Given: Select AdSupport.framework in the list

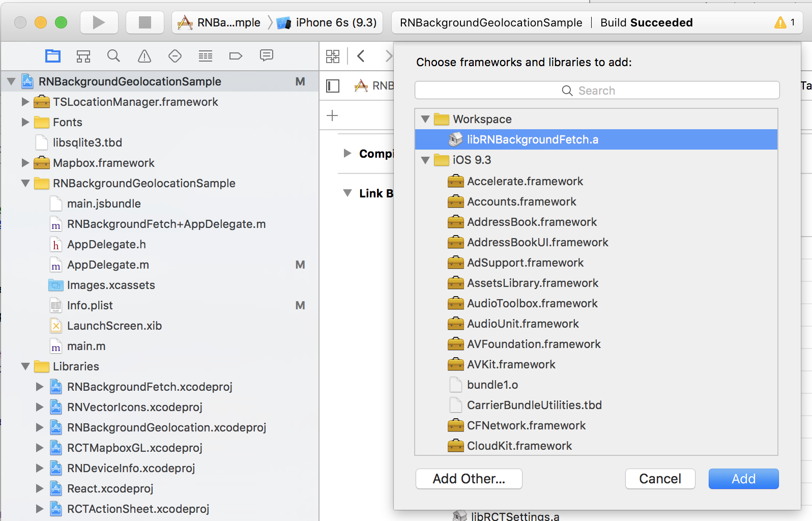Looking at the screenshot, I should [x=596, y=263].
